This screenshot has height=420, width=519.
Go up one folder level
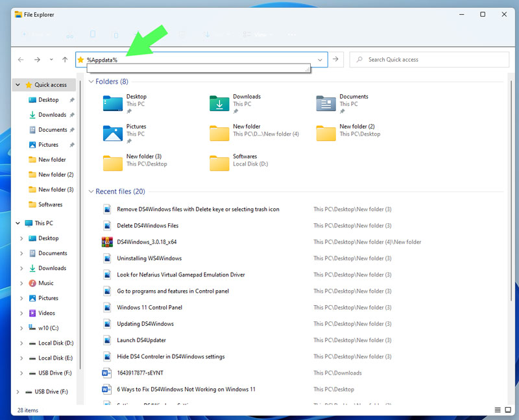point(65,60)
